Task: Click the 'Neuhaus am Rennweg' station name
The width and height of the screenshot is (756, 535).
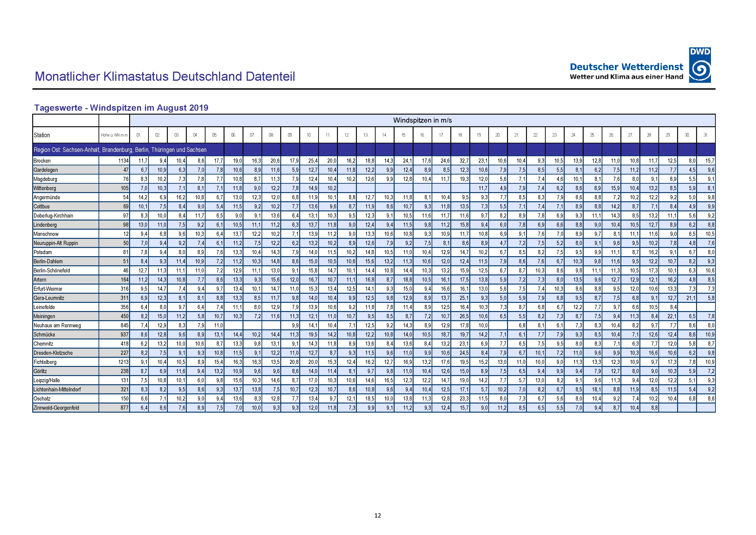Action: (x=57, y=325)
